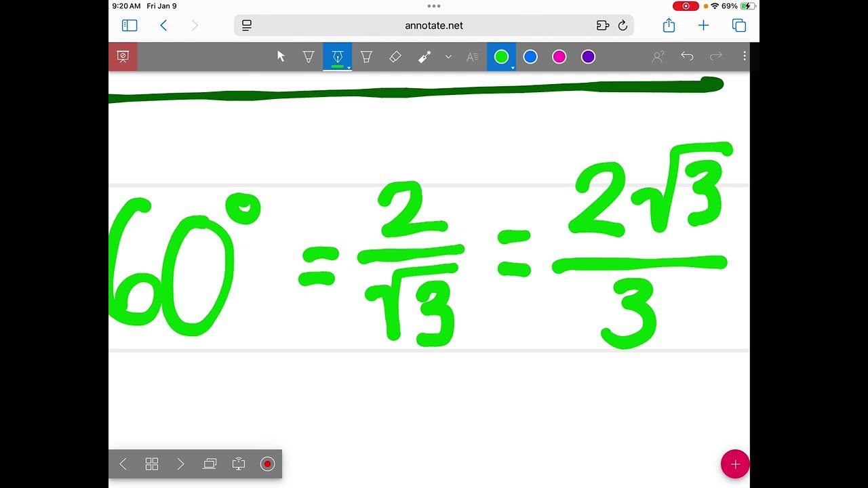Select the arrow pointer tool

pyautogui.click(x=281, y=57)
